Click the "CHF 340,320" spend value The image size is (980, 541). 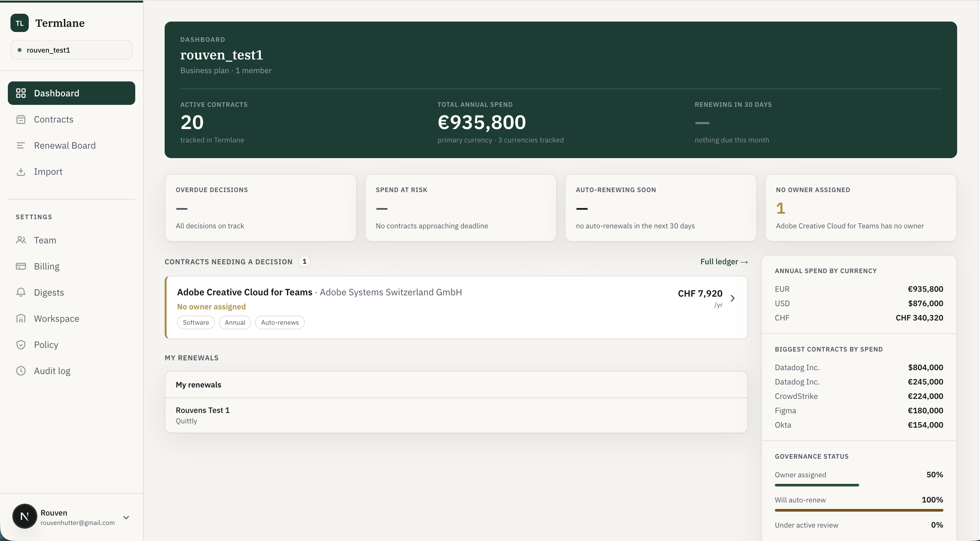[x=919, y=318]
